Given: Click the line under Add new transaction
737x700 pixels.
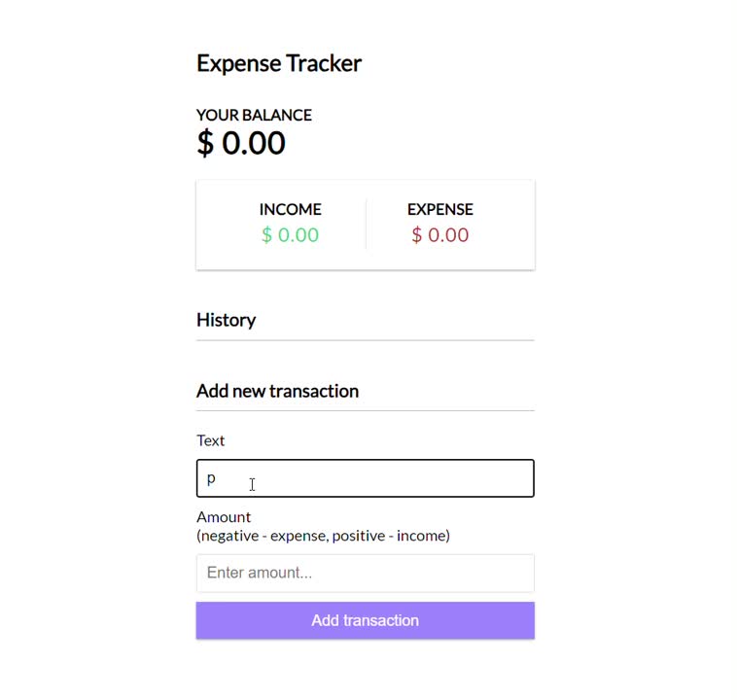Looking at the screenshot, I should (365, 411).
